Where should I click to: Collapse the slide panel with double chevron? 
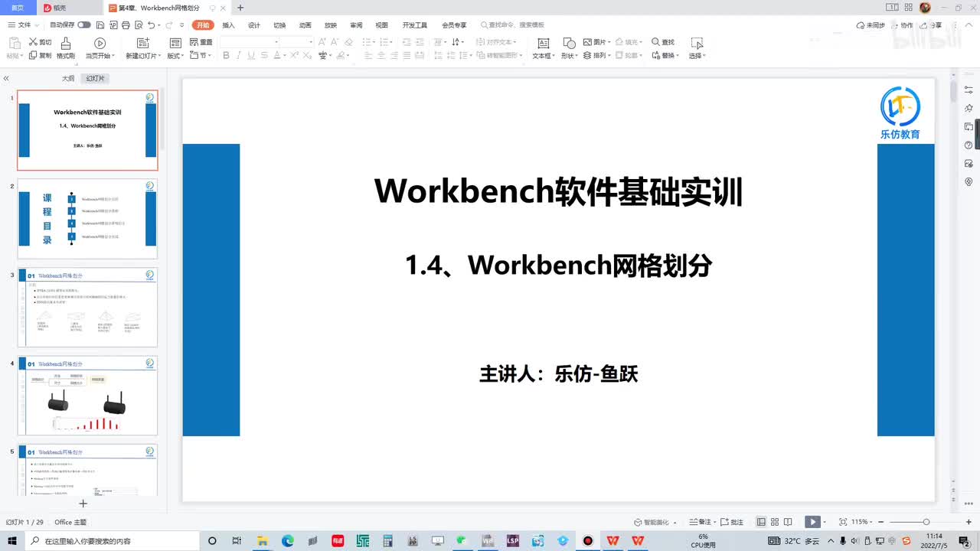click(x=6, y=78)
